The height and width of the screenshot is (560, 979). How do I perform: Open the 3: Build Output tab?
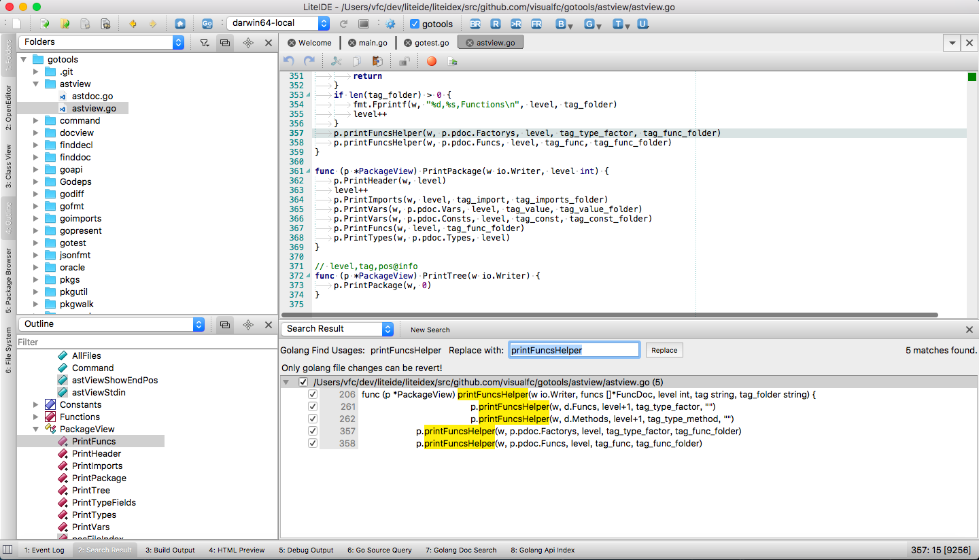pyautogui.click(x=170, y=550)
